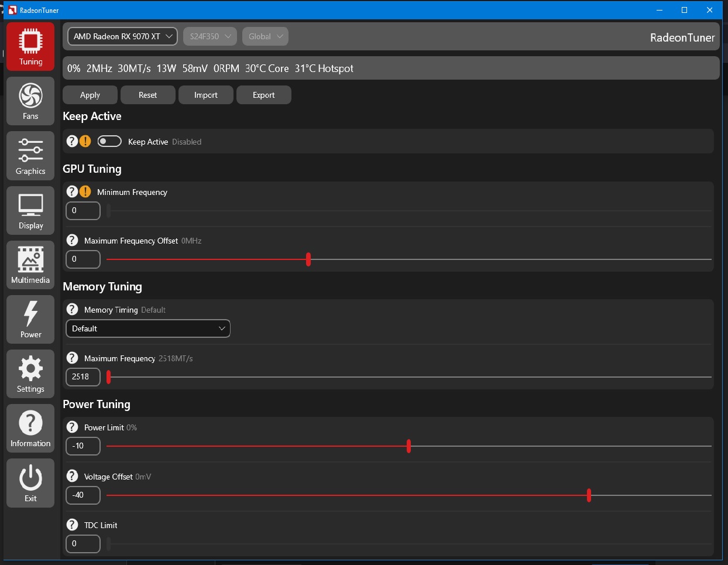728x565 pixels.
Task: Open the Fans sidebar section
Action: [30, 101]
